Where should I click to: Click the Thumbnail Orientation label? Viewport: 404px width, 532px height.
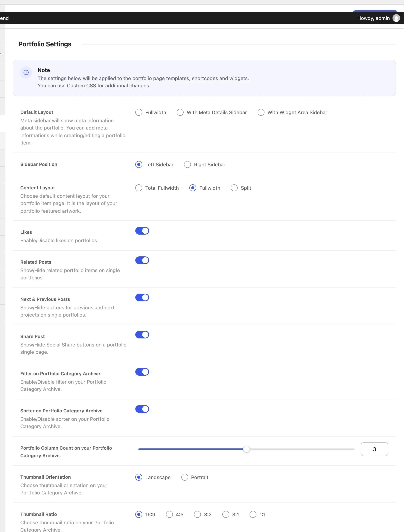(x=45, y=477)
